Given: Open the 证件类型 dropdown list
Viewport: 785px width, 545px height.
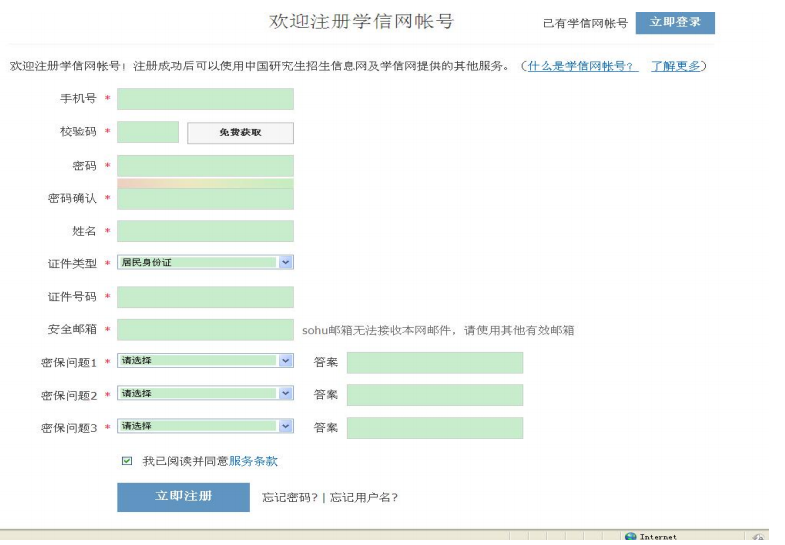Looking at the screenshot, I should point(286,263).
